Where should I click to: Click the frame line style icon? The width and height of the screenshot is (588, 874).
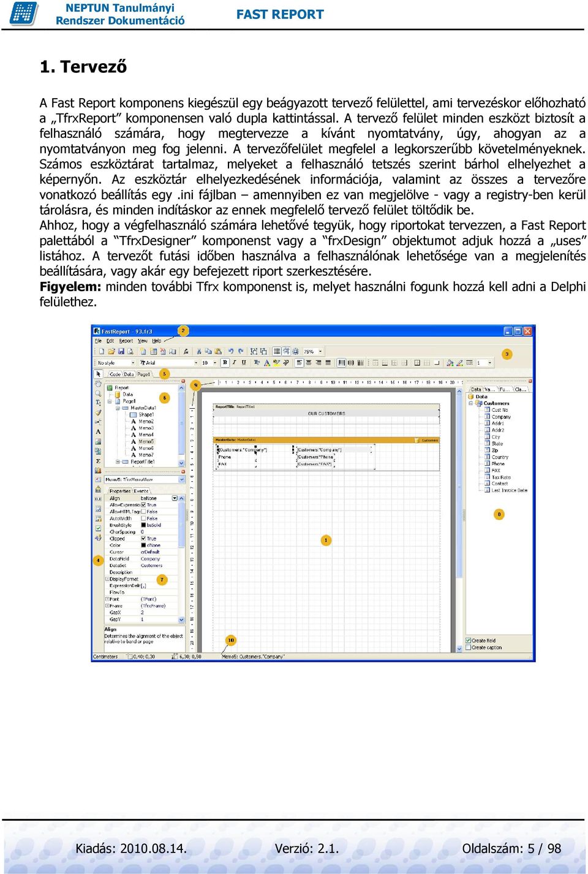point(469,363)
